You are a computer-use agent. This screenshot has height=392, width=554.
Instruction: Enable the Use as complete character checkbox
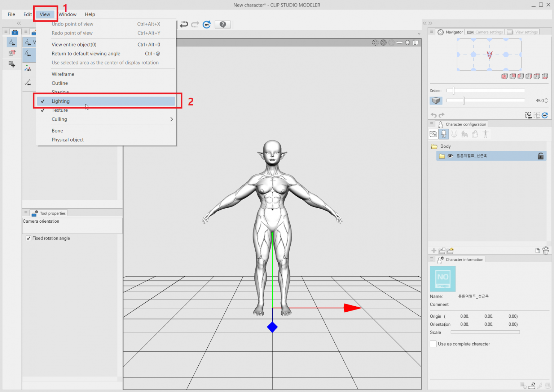click(x=433, y=344)
